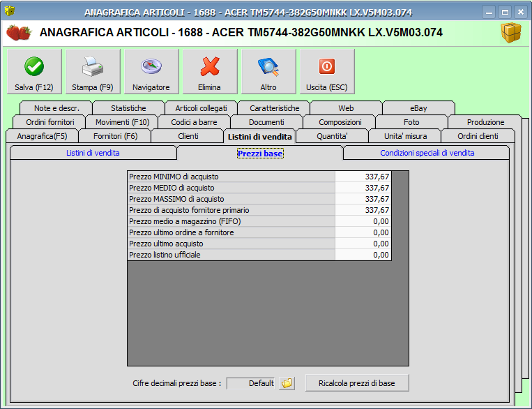532x409 pixels.
Task: Select the Caratteristiche tab
Action: [x=274, y=108]
